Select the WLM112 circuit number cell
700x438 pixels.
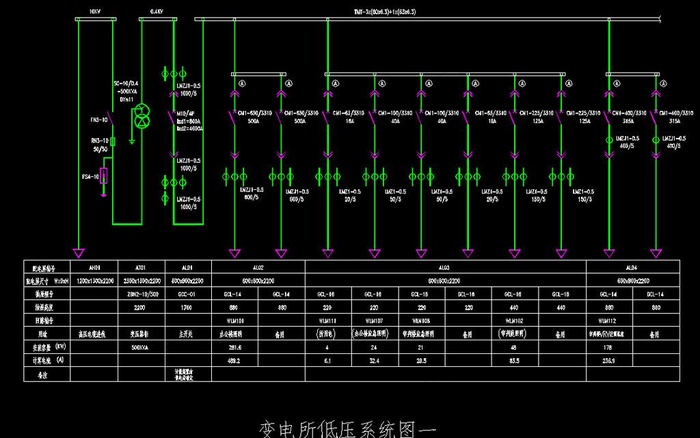tap(609, 321)
